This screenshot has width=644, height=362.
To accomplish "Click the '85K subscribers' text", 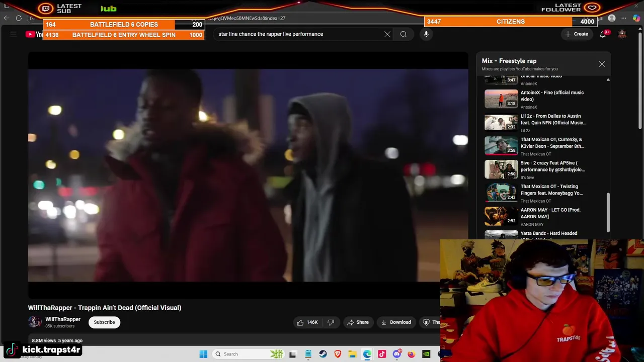I will [60, 326].
